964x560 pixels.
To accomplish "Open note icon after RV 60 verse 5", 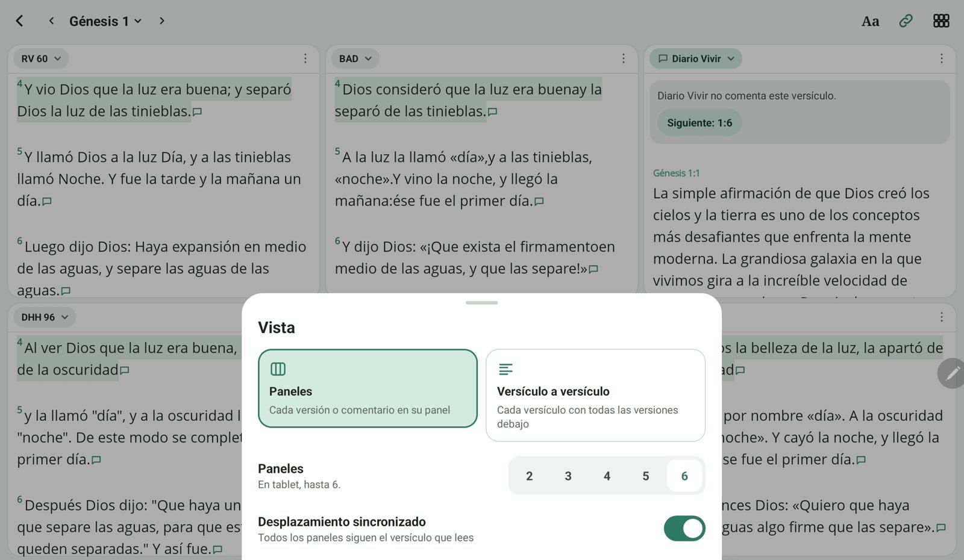I will 47,202.
